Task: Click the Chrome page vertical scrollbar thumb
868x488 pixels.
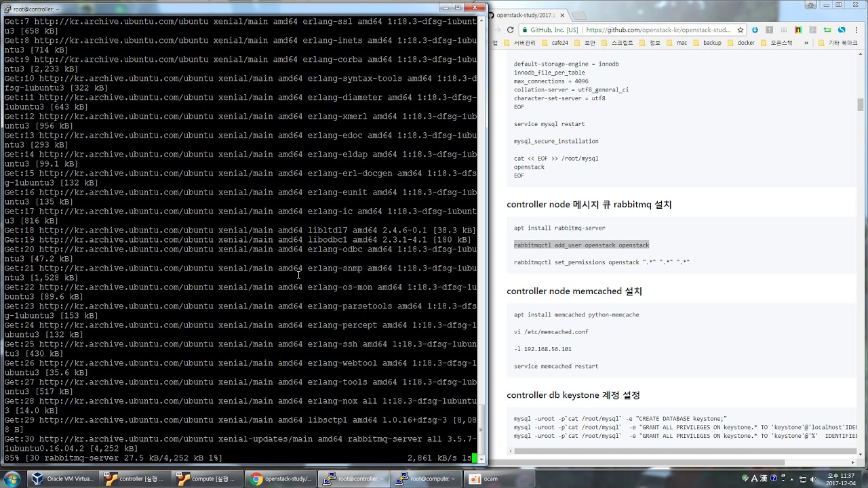Action: pos(861,104)
